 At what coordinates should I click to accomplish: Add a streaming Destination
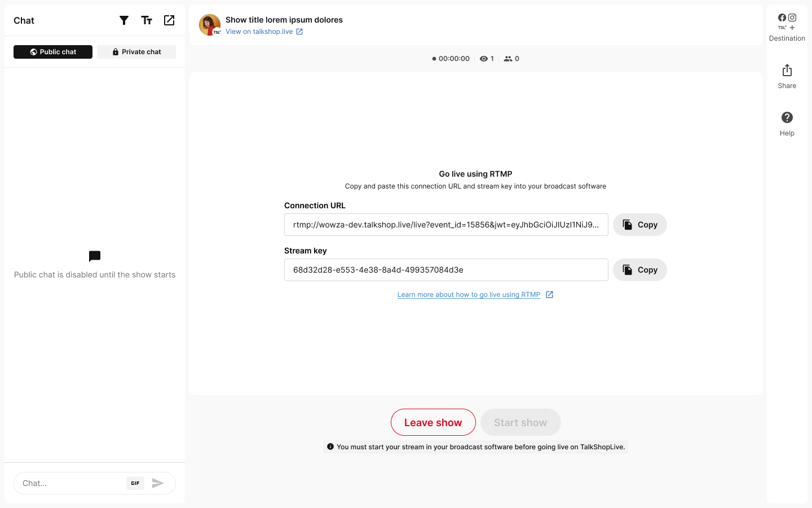tap(787, 28)
